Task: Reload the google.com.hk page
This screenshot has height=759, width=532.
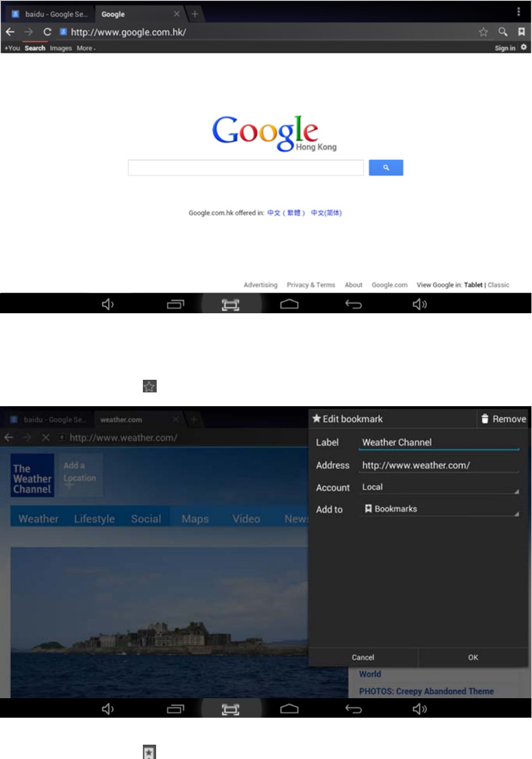Action: coord(47,32)
